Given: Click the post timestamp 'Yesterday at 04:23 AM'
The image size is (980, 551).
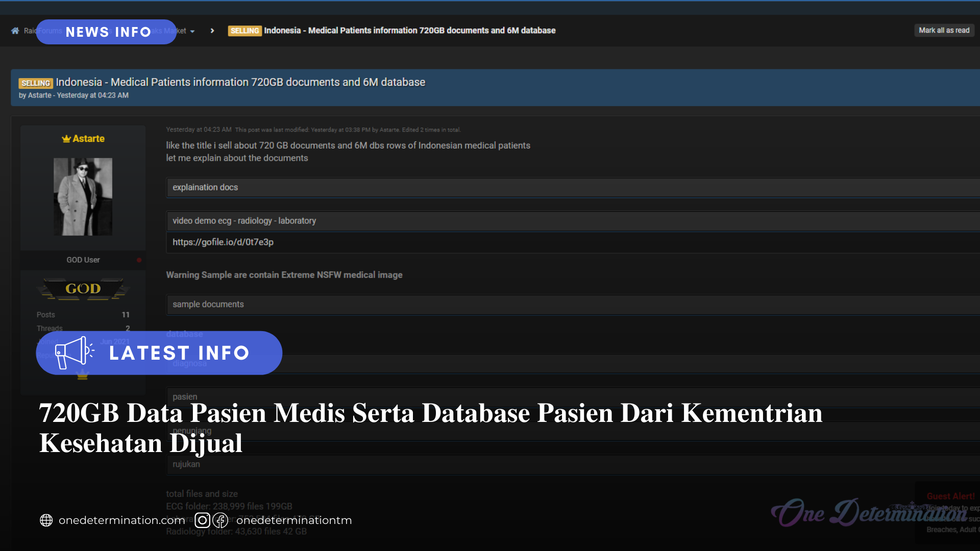Looking at the screenshot, I should 199,130.
